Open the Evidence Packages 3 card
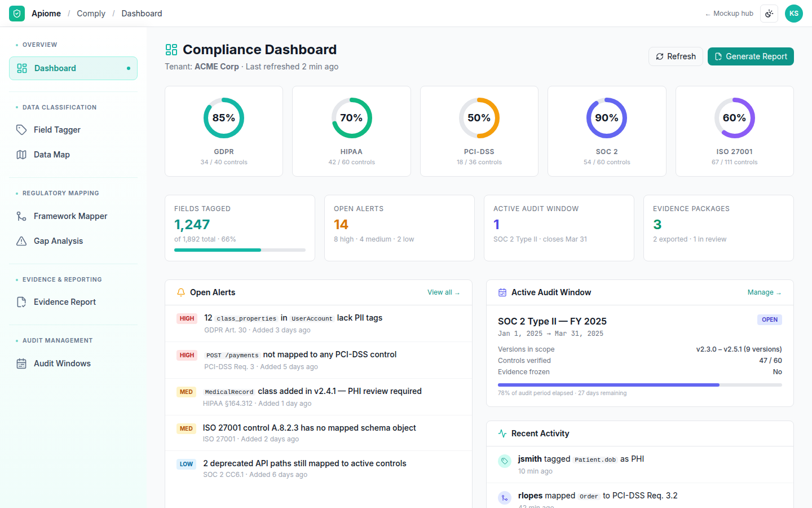Screen dimensions: 812x508 [x=718, y=228]
